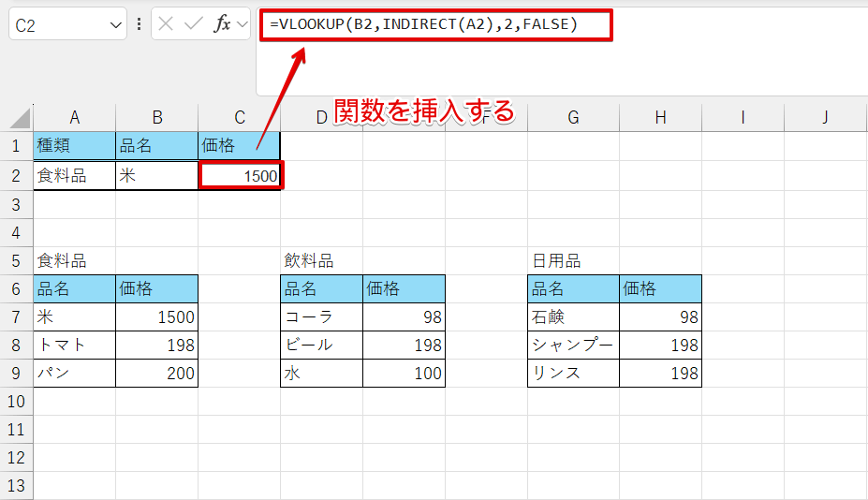
Task: Click cell D8 containing ビール
Action: pyautogui.click(x=321, y=346)
